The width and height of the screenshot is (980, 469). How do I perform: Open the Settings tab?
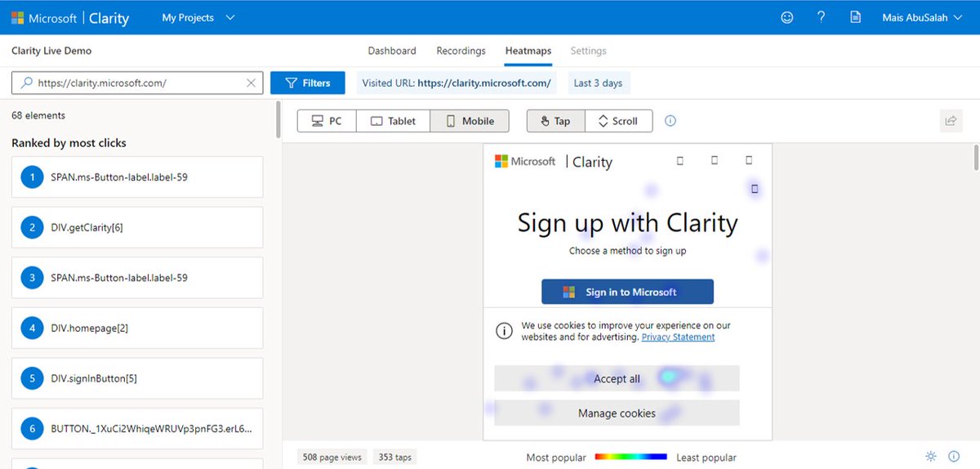588,51
